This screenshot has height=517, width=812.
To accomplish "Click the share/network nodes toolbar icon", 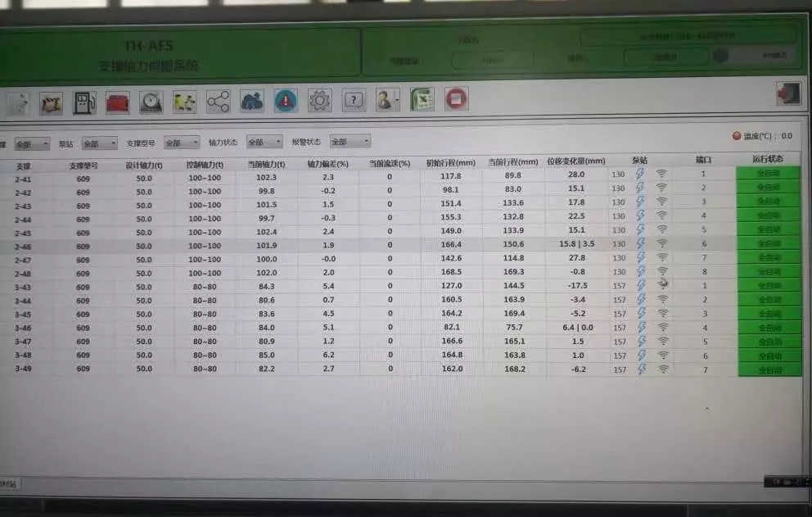I will (x=218, y=101).
